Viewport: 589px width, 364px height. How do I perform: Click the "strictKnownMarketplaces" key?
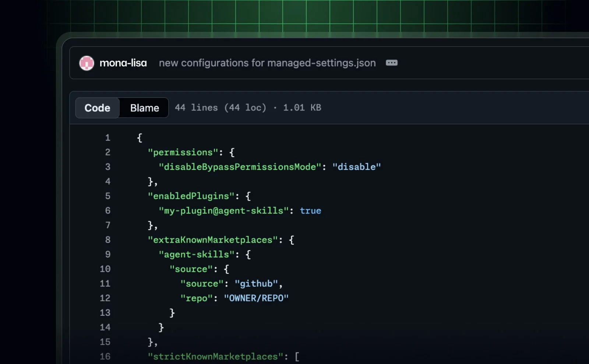tap(215, 356)
